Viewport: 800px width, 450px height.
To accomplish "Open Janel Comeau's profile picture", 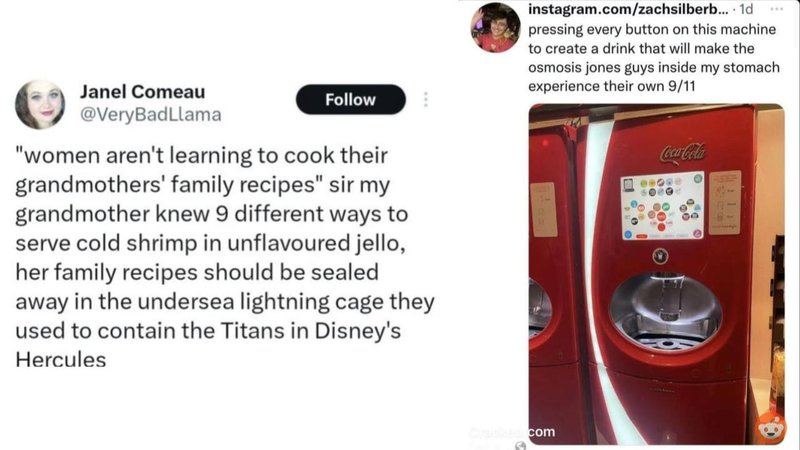I will [x=40, y=104].
